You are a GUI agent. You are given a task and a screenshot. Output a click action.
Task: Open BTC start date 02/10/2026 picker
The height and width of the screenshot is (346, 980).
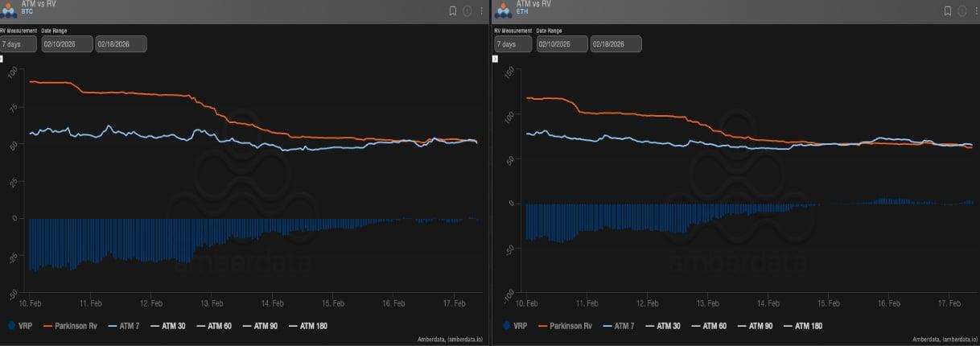[67, 44]
